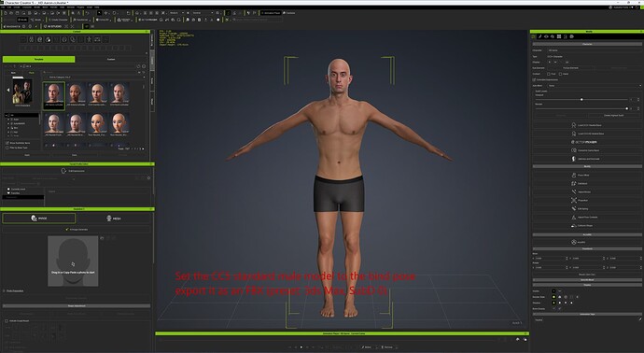This screenshot has width=644, height=353.
Task: Click the eye icon tab in Modify panel
Action: click(x=546, y=36)
